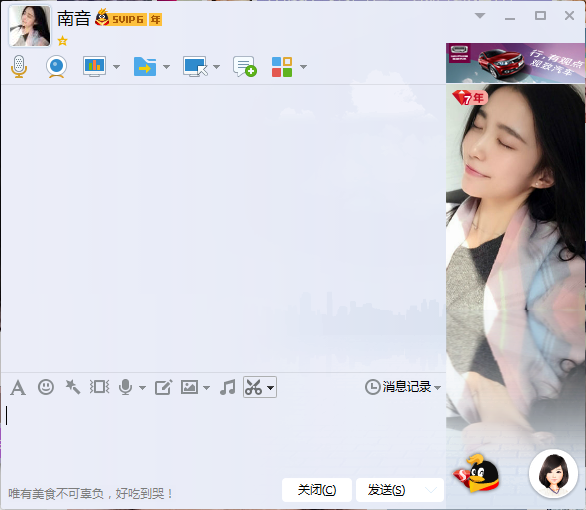
Task: Expand the voice message dropdown arrow
Action: (x=142, y=388)
